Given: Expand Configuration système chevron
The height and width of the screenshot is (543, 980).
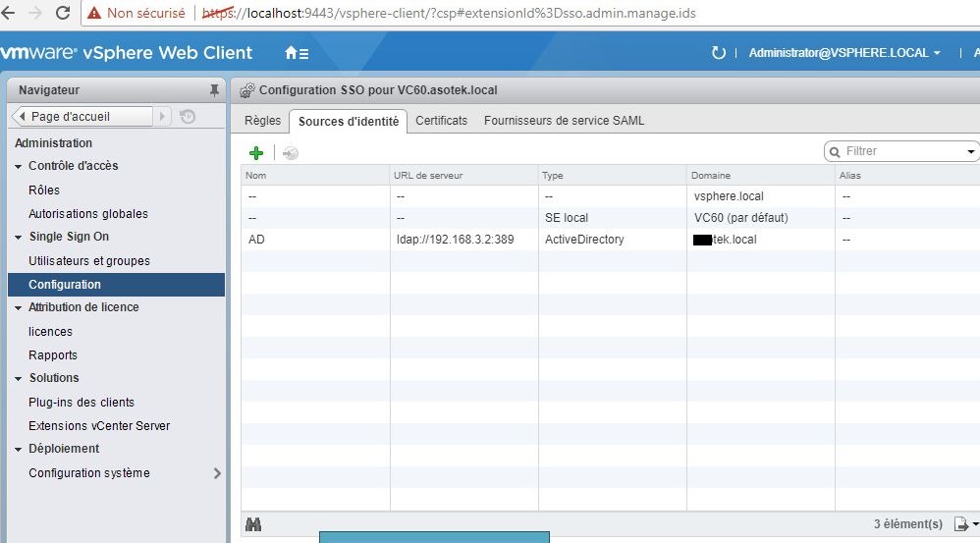Looking at the screenshot, I should [217, 473].
